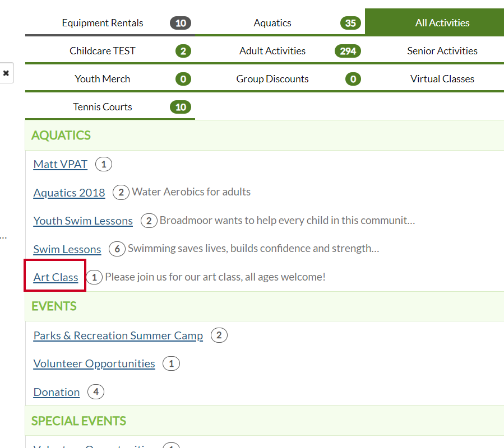Open the Aquatics 2018 link
The height and width of the screenshot is (448, 504).
pos(69,193)
